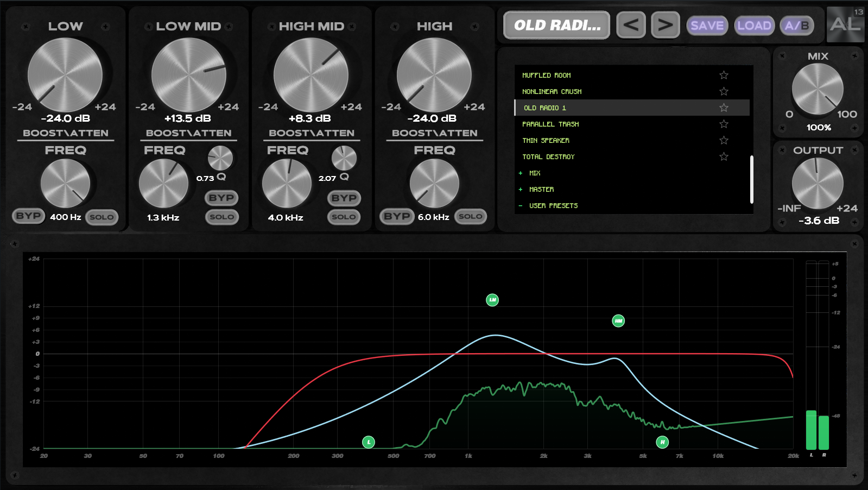The image size is (868, 490).
Task: Click the preset list scrollbar
Action: tap(751, 179)
